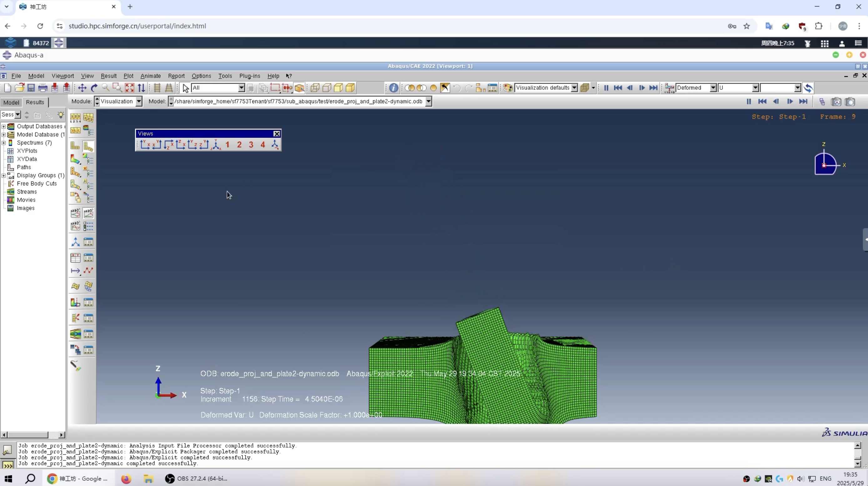Select the Magnify View tool
Screen dimensions: 868x486
click(106, 88)
